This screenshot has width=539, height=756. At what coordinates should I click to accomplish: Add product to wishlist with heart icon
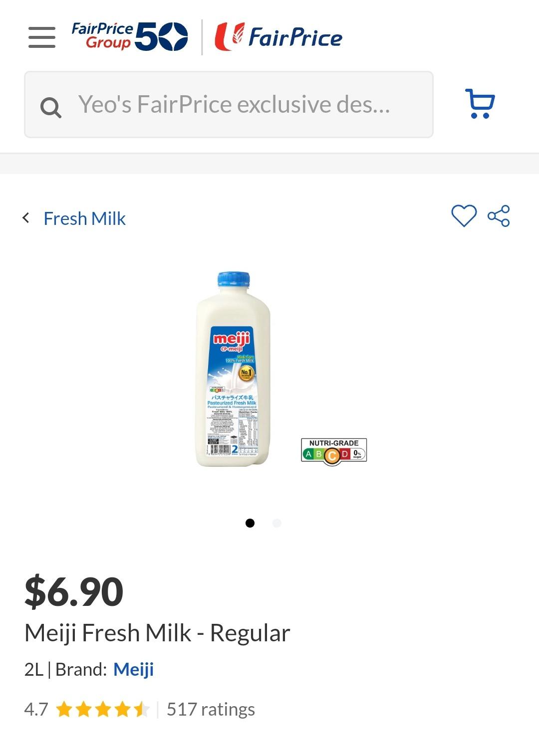[464, 216]
